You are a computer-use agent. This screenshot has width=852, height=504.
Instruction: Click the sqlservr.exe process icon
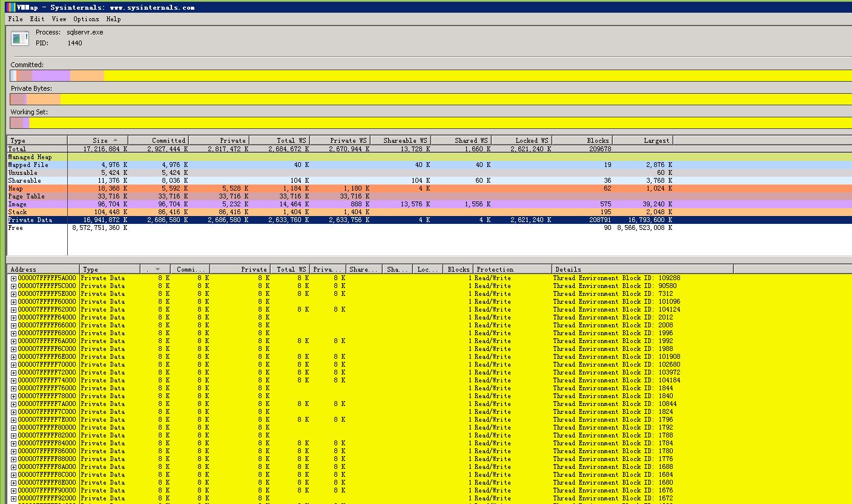20,39
